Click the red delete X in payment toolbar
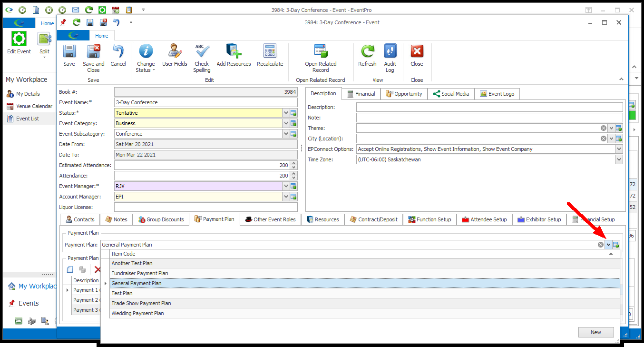The image size is (644, 347). click(x=98, y=269)
